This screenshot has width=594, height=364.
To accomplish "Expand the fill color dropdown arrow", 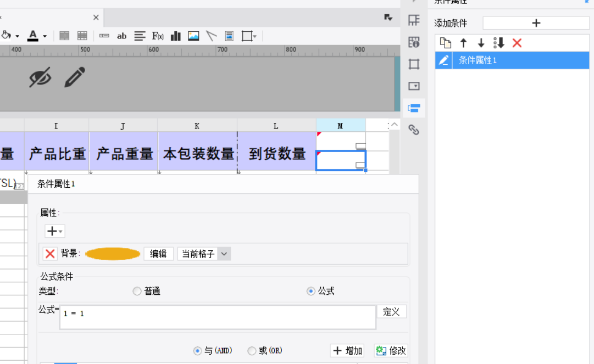I will pyautogui.click(x=18, y=36).
